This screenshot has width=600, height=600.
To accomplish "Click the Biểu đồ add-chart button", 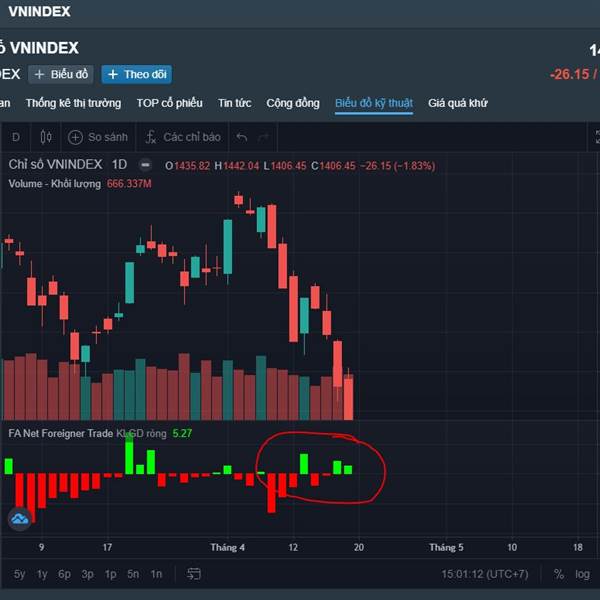I will (61, 74).
